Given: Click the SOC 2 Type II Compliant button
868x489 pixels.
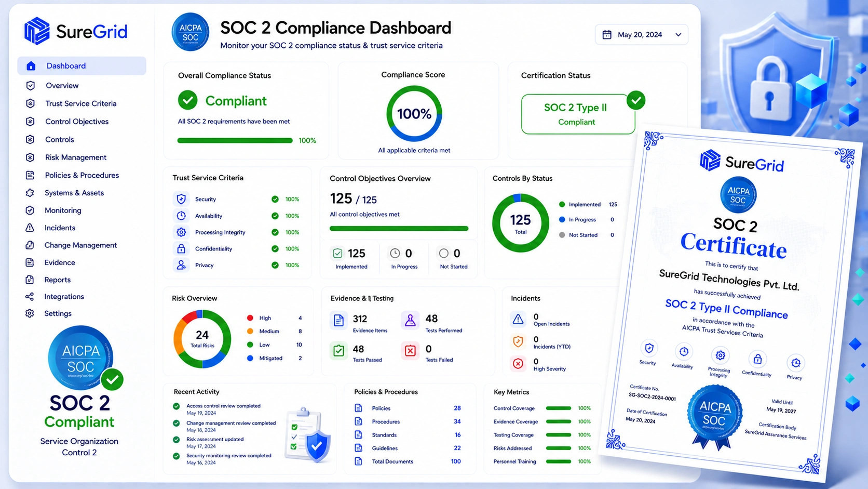Looking at the screenshot, I should point(578,114).
